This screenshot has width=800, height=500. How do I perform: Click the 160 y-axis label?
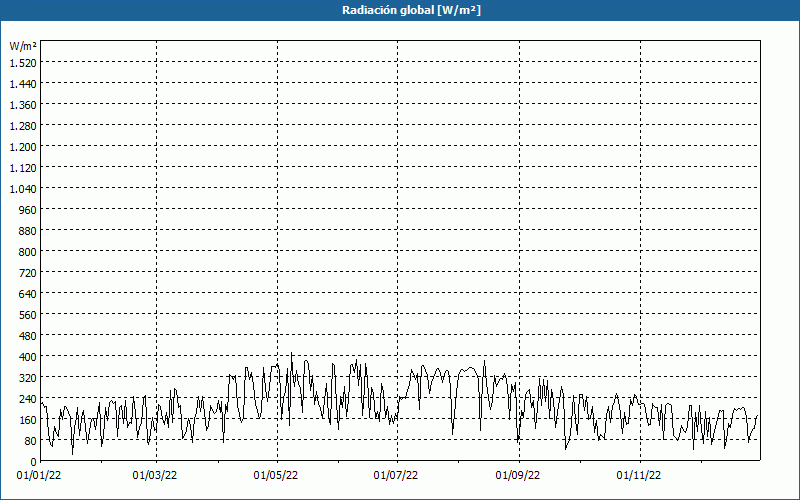(x=28, y=420)
